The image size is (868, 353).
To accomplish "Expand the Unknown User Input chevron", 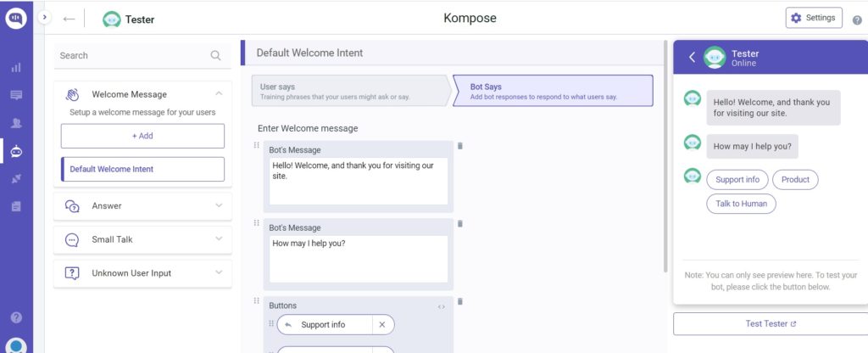I will (219, 272).
